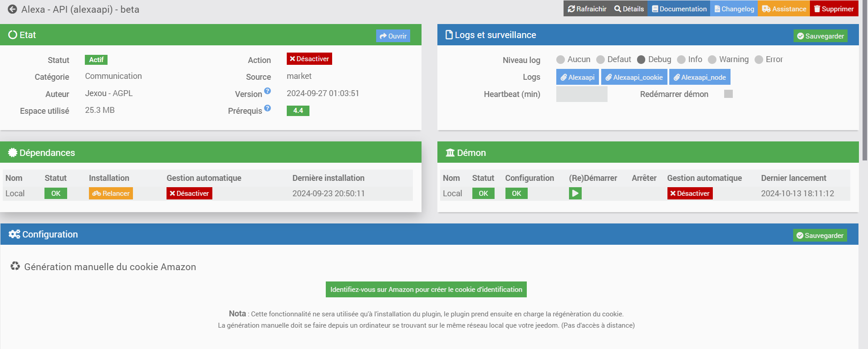Click the Heartbeat (min) input field
Viewport: 868px width, 349px height.
[582, 94]
